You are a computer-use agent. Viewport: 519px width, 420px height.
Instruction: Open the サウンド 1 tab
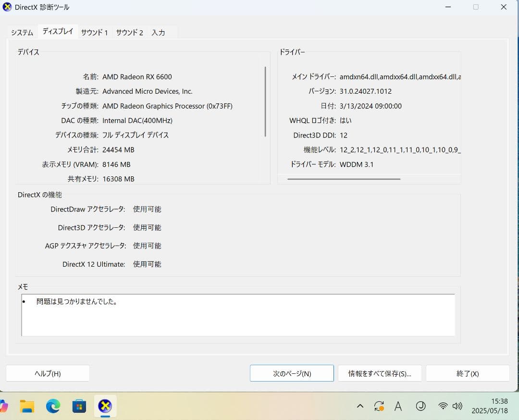tap(94, 32)
